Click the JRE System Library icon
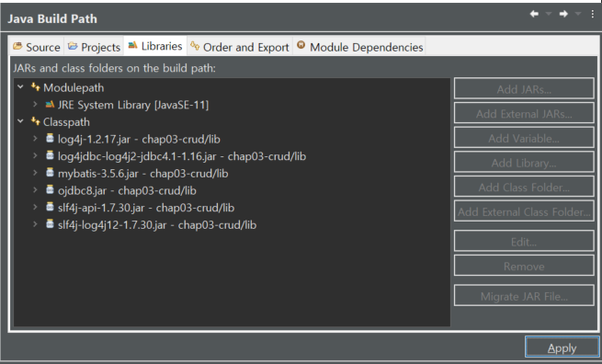This screenshot has width=602, height=364. coord(50,104)
